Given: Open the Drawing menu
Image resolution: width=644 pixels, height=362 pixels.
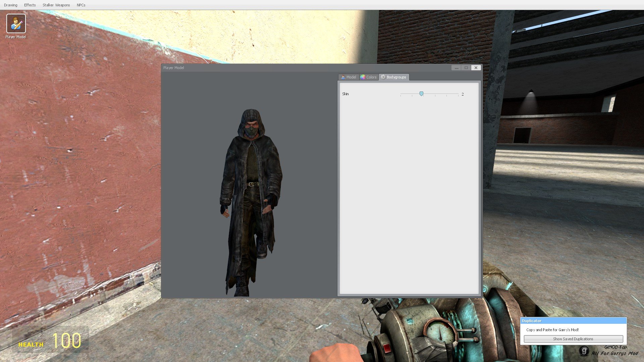Looking at the screenshot, I should click(11, 5).
